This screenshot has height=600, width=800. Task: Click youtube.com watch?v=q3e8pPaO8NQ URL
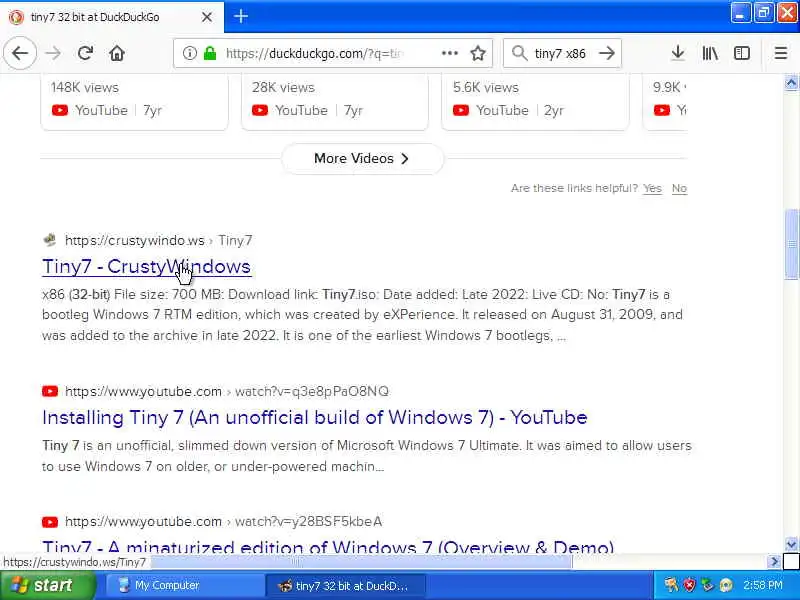pos(227,391)
